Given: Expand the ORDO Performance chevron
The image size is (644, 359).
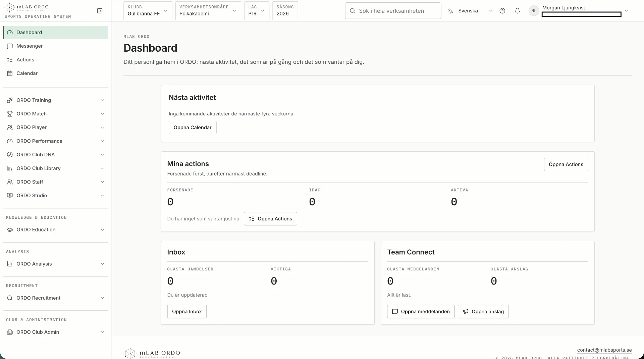Looking at the screenshot, I should (102, 141).
